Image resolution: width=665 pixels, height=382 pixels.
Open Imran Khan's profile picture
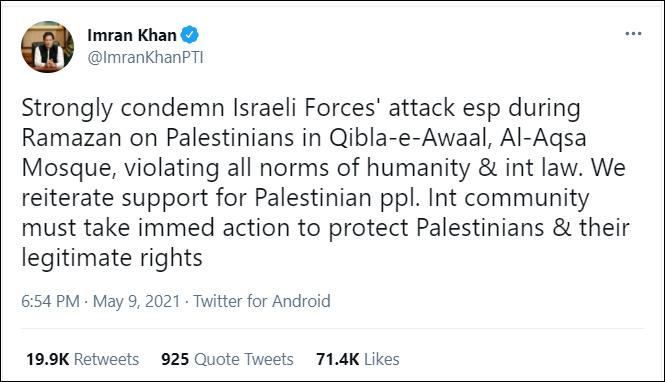point(48,47)
